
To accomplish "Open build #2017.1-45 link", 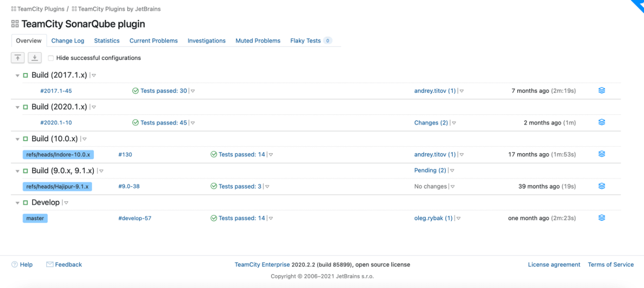I will click(56, 91).
